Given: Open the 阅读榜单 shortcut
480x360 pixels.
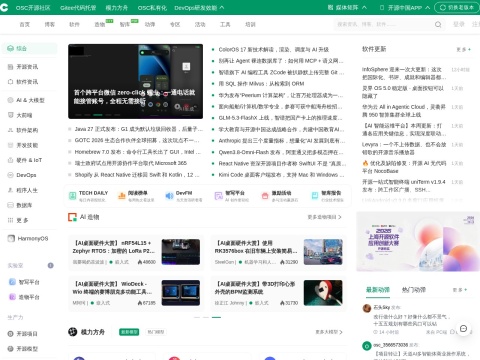Looking at the screenshot, I should pyautogui.click(x=136, y=196).
